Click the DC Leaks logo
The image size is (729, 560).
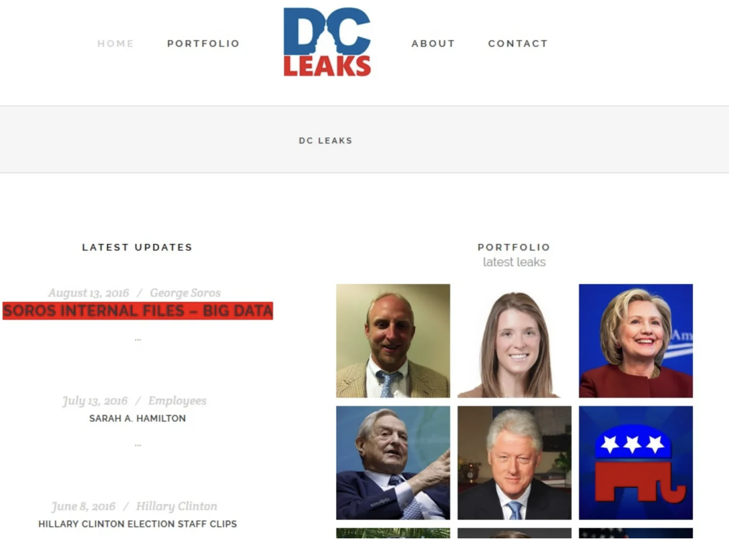pos(327,42)
